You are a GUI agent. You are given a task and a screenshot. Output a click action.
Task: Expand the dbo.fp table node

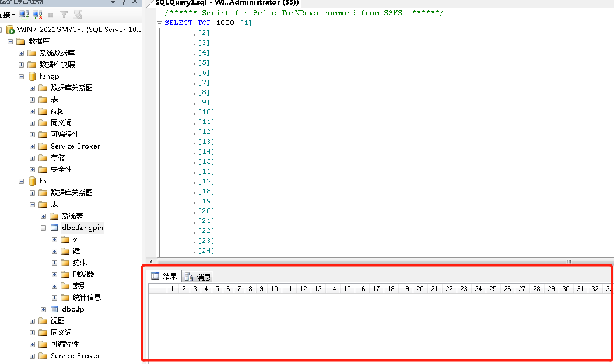[44, 309]
